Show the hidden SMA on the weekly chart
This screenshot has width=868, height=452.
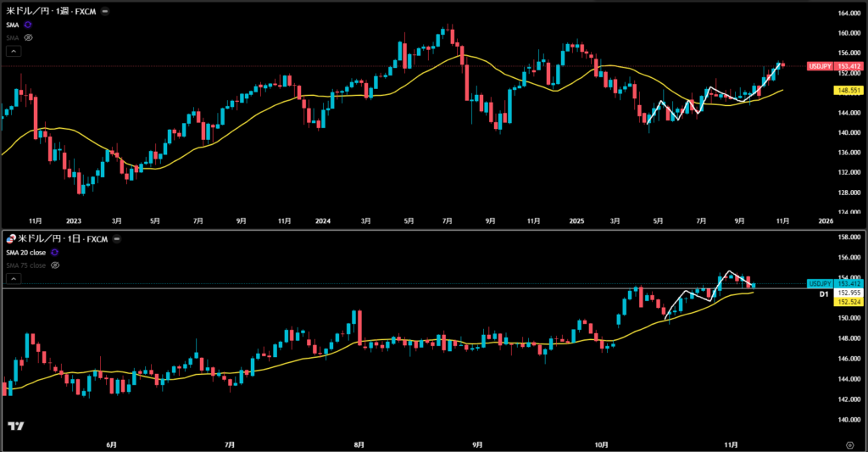28,38
